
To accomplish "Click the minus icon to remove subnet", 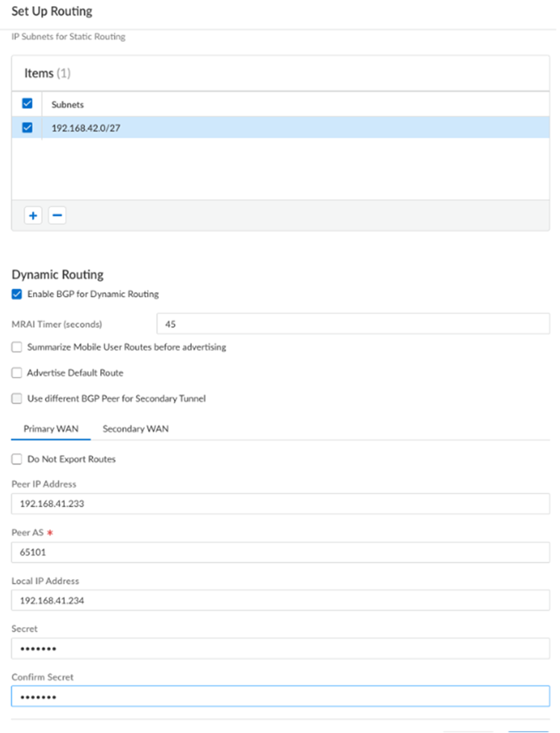I will 57,216.
